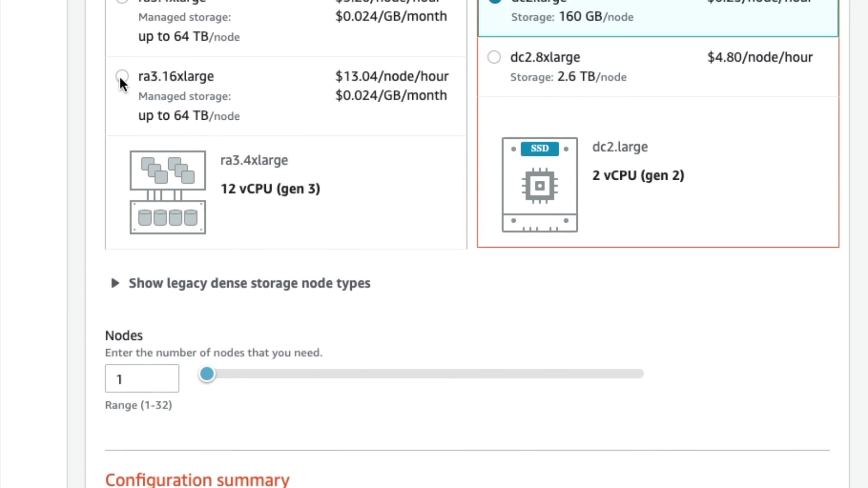The width and height of the screenshot is (868, 488).
Task: Click the 2 vCPU (gen 2) text
Action: [638, 175]
